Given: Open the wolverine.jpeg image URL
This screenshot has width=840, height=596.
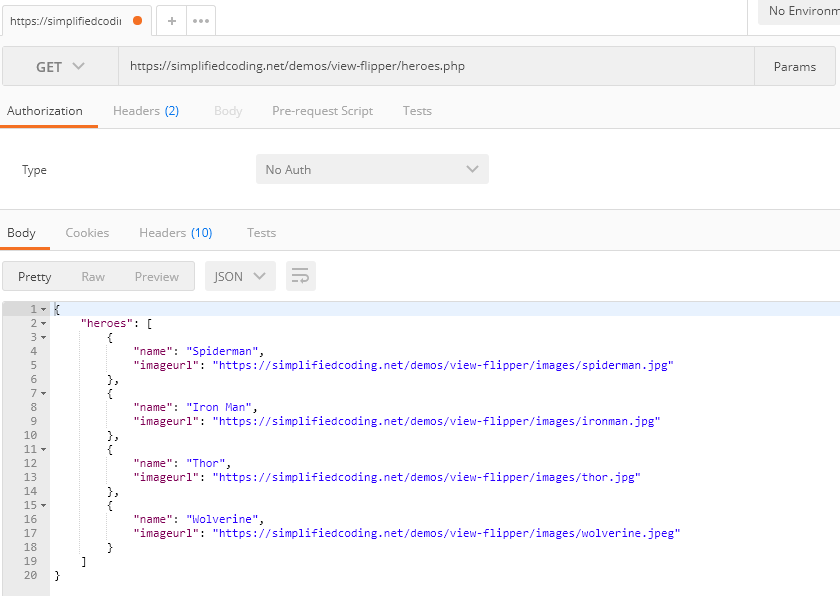Looking at the screenshot, I should tap(446, 533).
